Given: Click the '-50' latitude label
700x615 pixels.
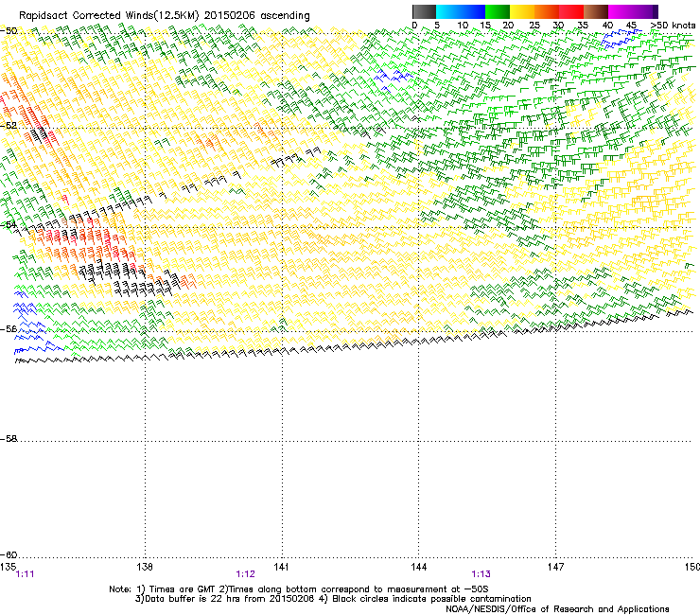Looking at the screenshot, I should 9,31.
